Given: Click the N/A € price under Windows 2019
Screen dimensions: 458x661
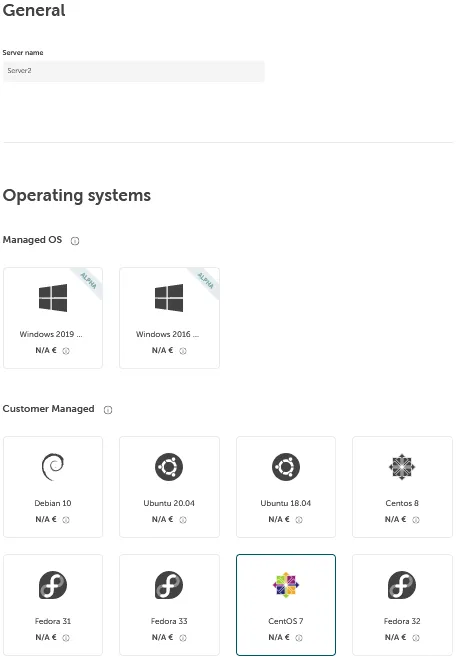Looking at the screenshot, I should coord(46,350).
